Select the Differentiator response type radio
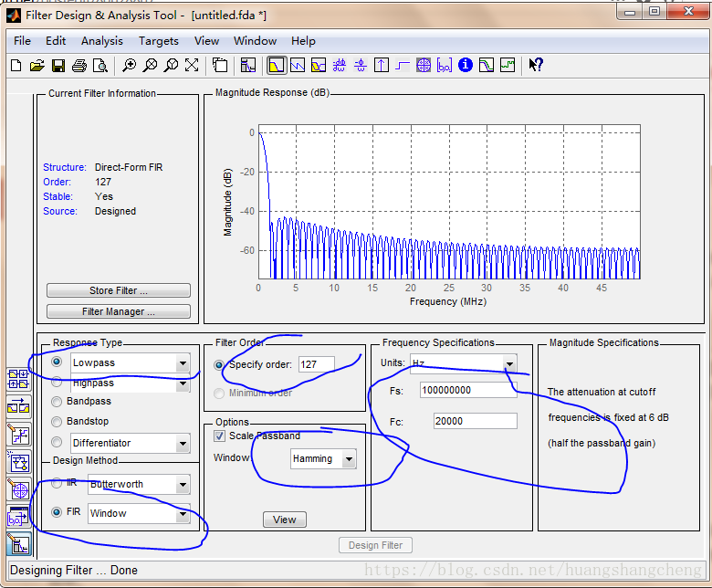 click(57, 442)
